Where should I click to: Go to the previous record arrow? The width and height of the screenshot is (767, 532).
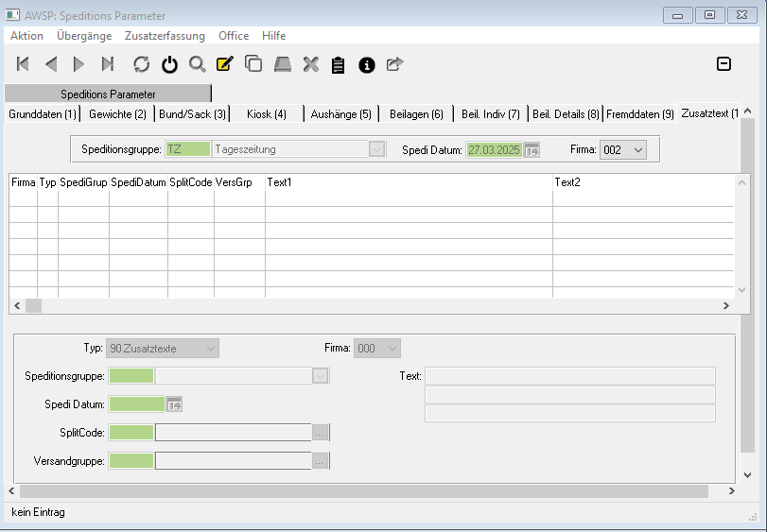pyautogui.click(x=51, y=64)
